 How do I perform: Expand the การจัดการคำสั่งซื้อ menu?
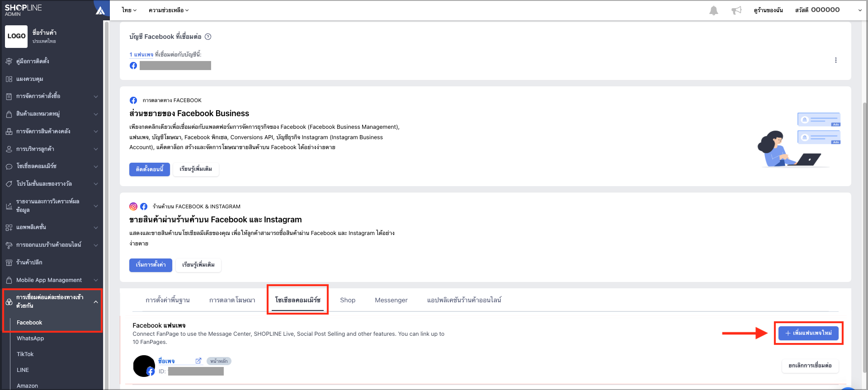pyautogui.click(x=95, y=96)
